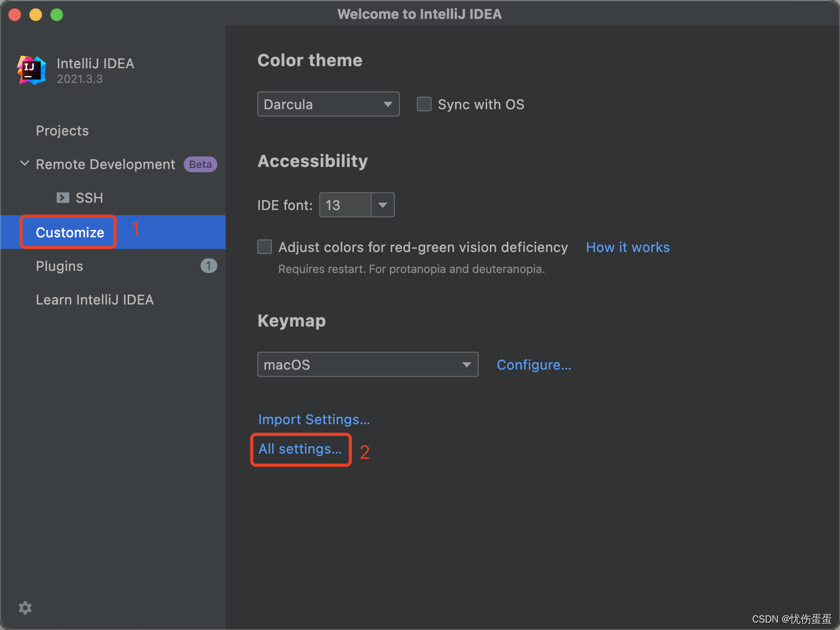Open the Projects tab
This screenshot has height=630, width=840.
(x=62, y=131)
